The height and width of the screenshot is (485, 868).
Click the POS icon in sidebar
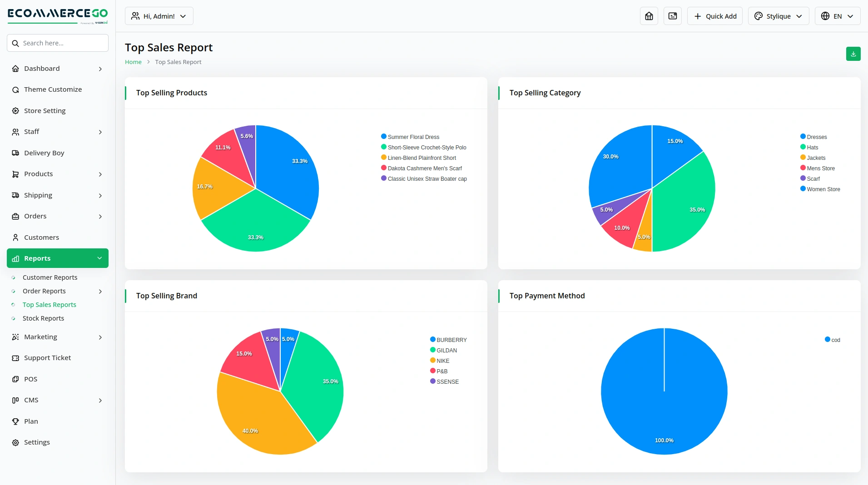(x=15, y=379)
